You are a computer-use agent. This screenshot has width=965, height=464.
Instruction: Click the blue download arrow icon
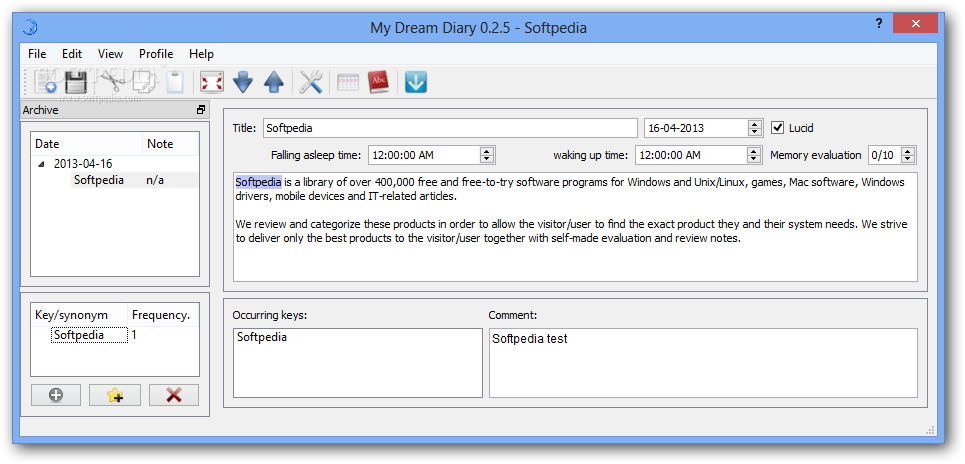416,82
